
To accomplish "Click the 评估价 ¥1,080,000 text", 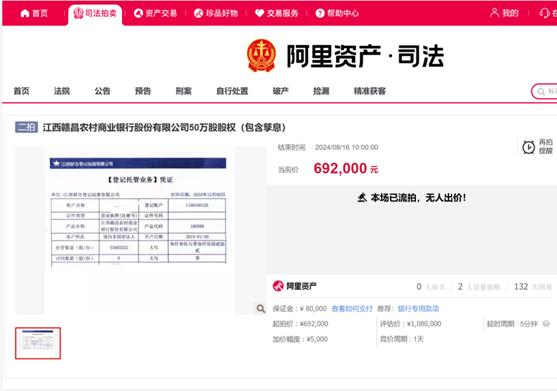I will click(410, 324).
